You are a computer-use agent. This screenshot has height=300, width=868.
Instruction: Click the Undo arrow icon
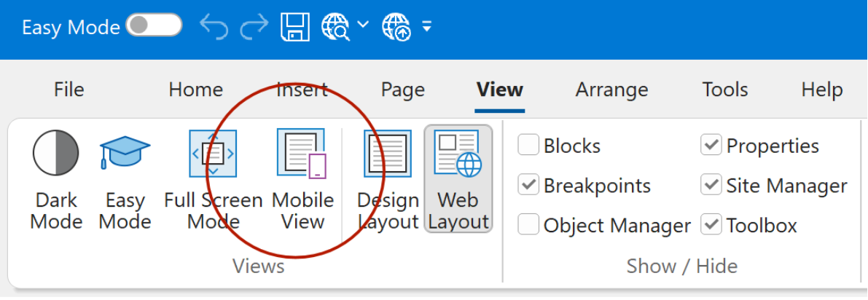[x=214, y=27]
